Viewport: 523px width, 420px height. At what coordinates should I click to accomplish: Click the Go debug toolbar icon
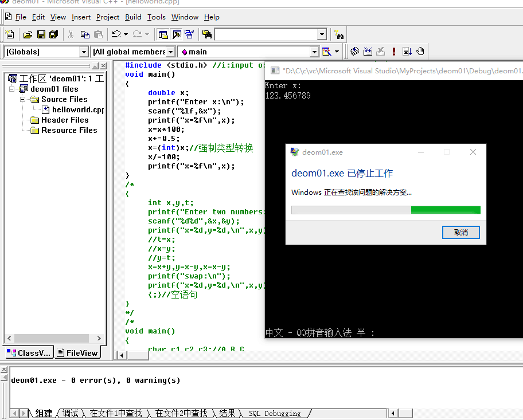coord(407,52)
